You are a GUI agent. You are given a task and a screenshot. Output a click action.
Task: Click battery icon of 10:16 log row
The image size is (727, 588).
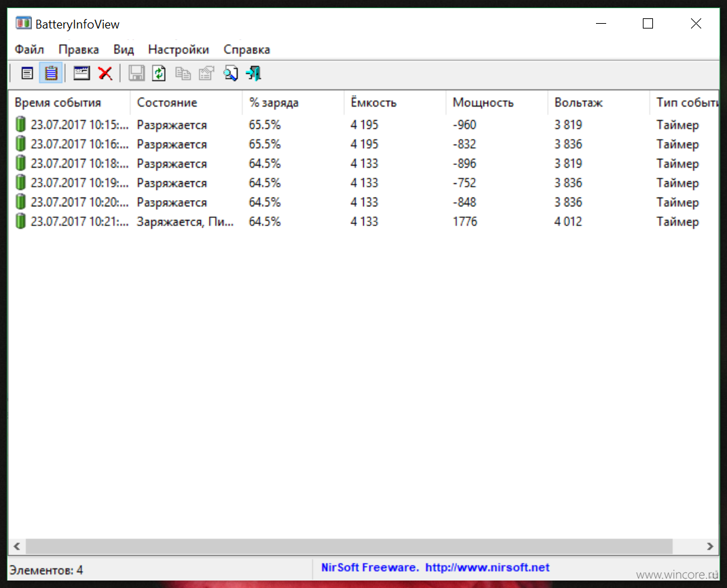[20, 144]
